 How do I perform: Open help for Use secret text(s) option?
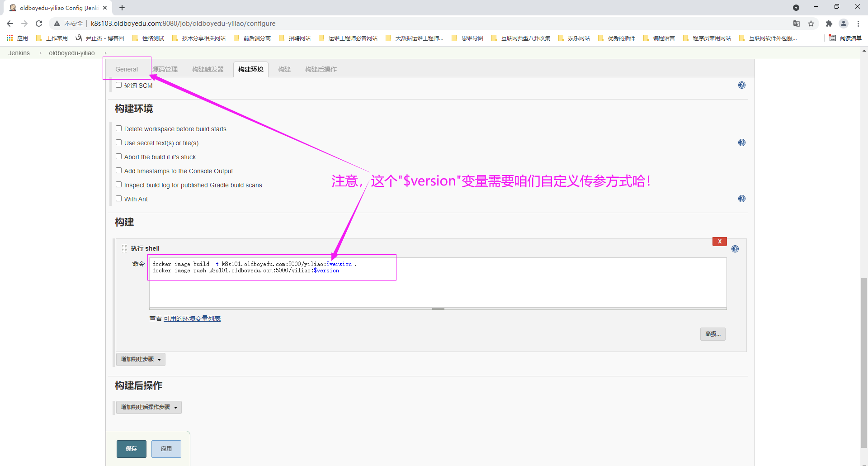tap(741, 143)
